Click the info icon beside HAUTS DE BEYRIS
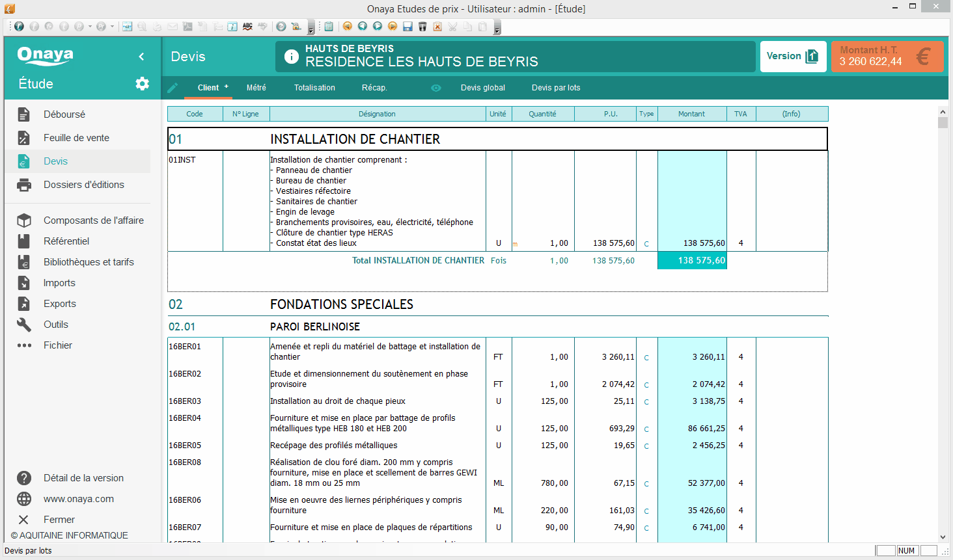 (292, 57)
